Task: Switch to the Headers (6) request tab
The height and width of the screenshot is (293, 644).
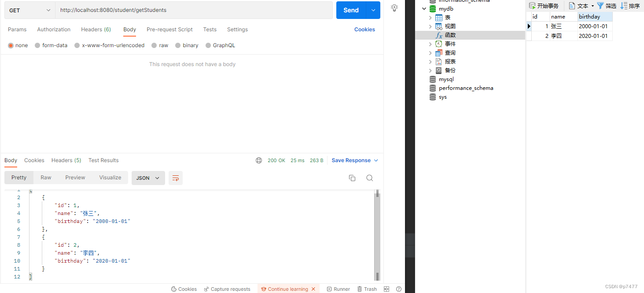Action: [96, 30]
